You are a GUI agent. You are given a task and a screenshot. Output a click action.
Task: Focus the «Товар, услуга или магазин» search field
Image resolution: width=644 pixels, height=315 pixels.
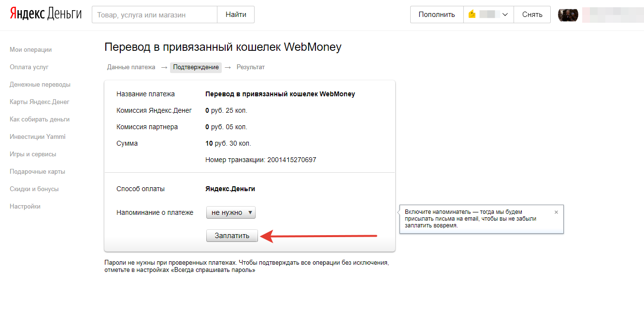tap(155, 15)
